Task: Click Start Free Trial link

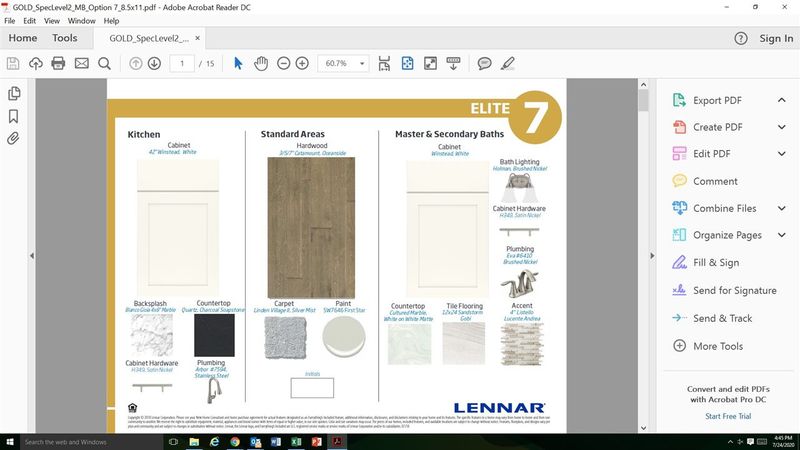Action: tap(728, 416)
